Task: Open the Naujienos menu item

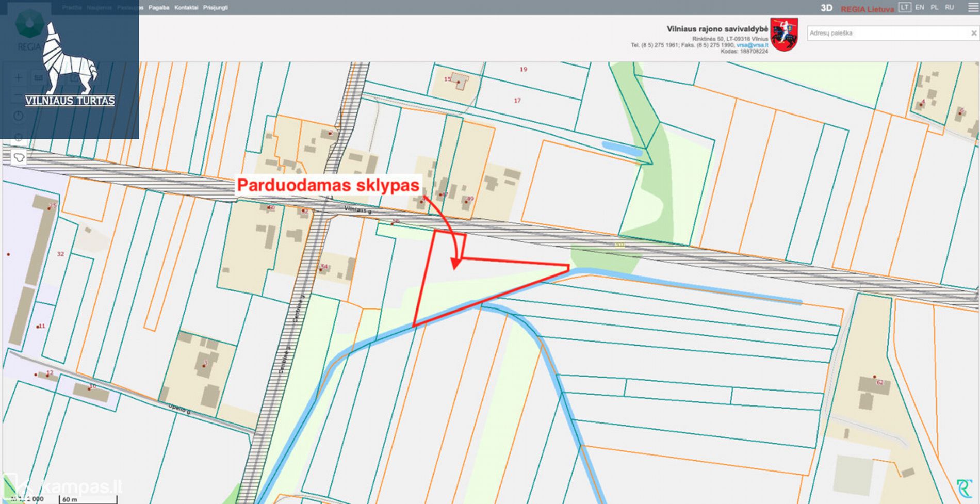Action: (100, 8)
